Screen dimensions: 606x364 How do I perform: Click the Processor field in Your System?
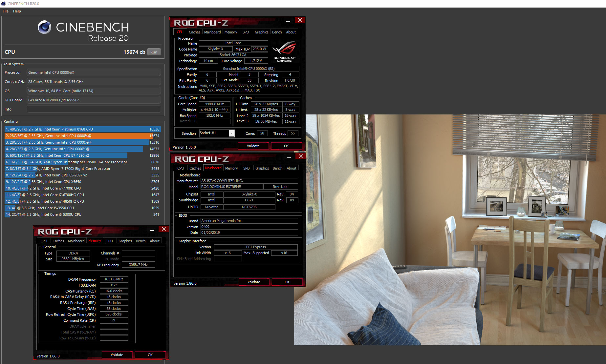pyautogui.click(x=94, y=72)
